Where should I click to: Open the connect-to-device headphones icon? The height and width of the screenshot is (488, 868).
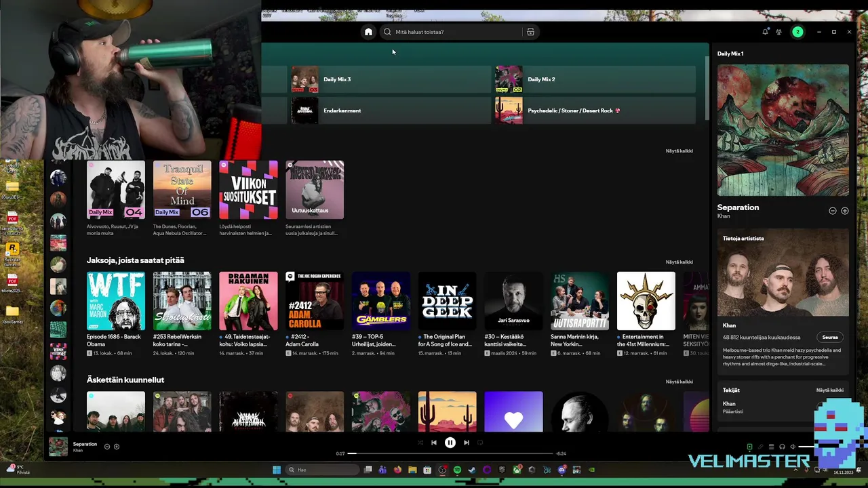click(x=782, y=447)
